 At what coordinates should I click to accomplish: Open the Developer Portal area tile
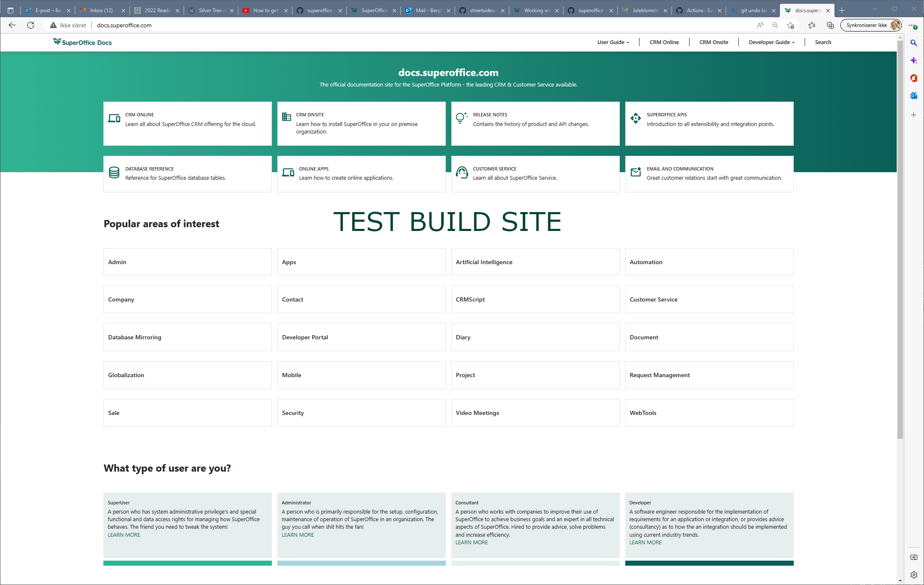(x=361, y=337)
